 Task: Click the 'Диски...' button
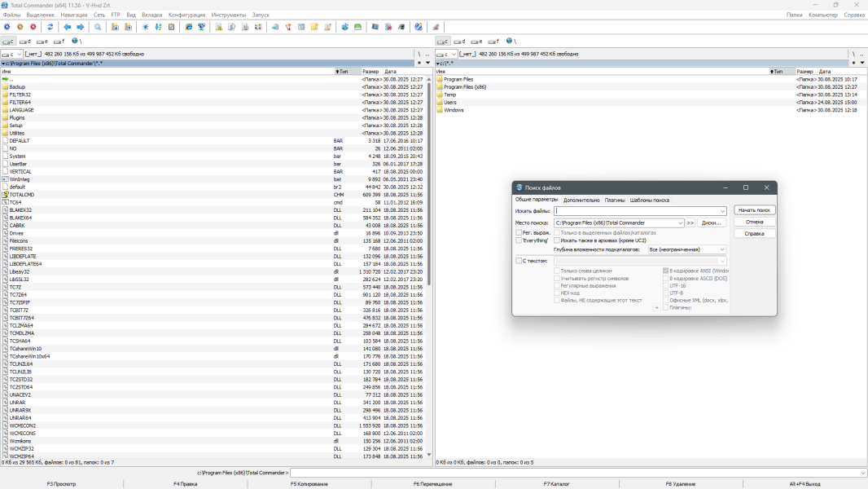(x=710, y=222)
